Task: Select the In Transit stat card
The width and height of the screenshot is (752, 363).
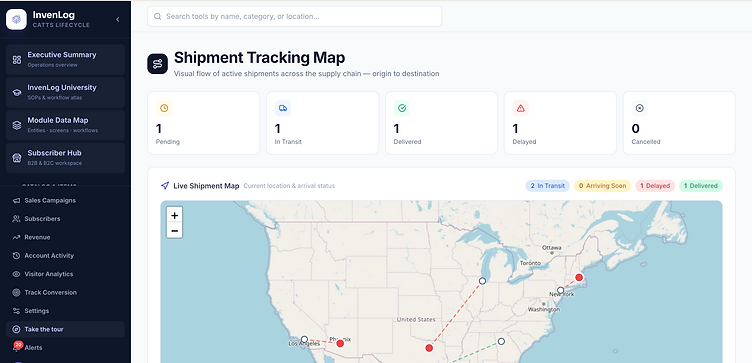Action: pos(322,123)
